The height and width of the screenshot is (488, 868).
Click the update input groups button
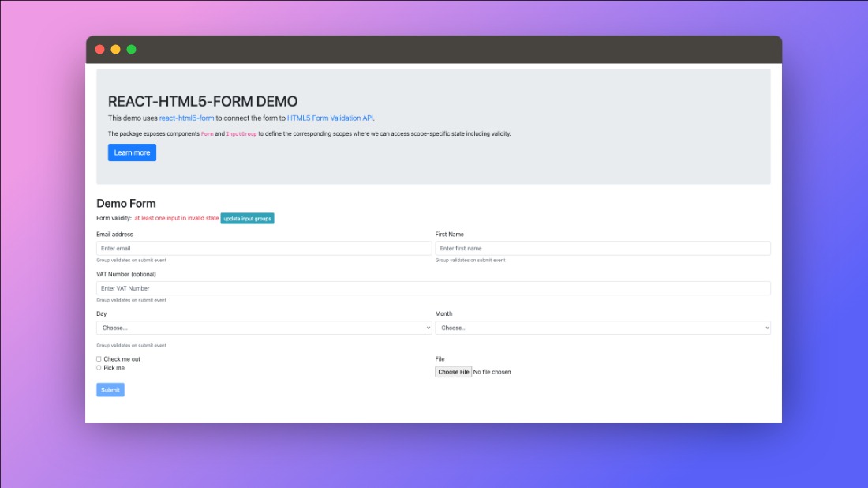tap(247, 218)
